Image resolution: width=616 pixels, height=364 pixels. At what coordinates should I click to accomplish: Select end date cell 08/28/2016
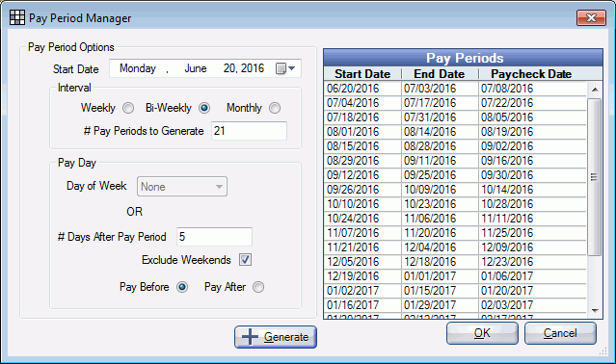point(440,146)
